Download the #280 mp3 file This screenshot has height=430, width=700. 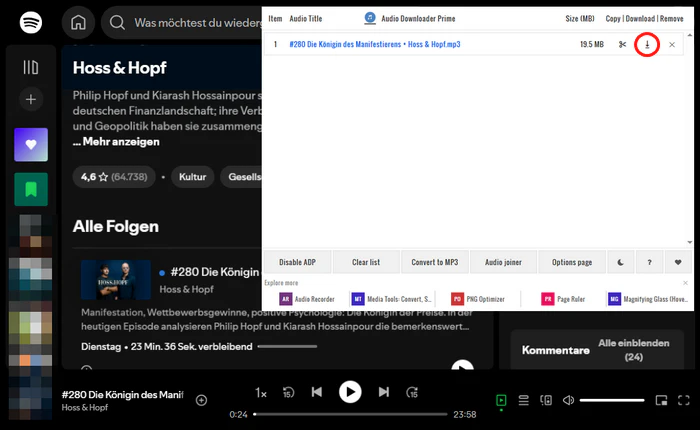(647, 44)
